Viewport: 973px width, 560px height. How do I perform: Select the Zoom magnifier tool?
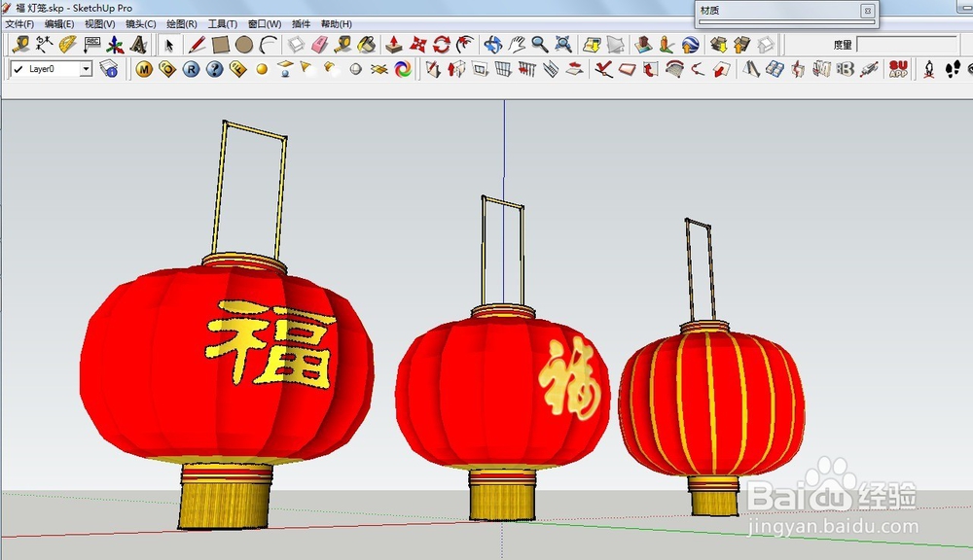point(540,45)
